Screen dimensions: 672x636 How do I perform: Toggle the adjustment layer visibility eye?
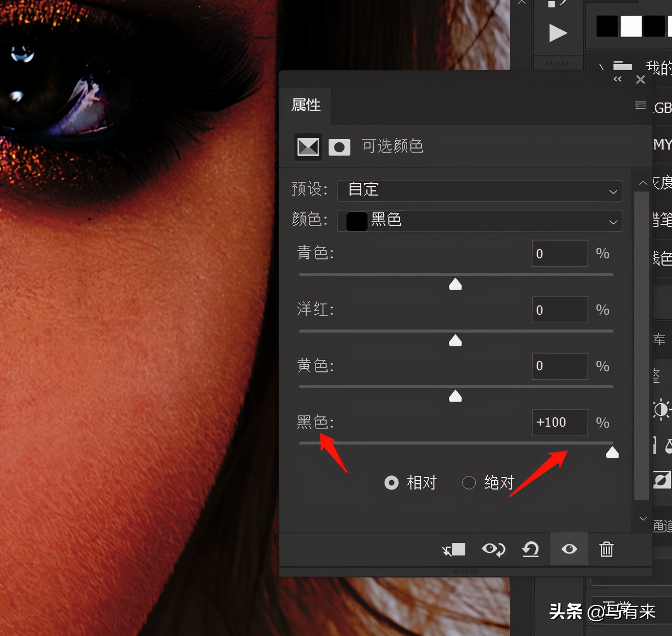[569, 549]
